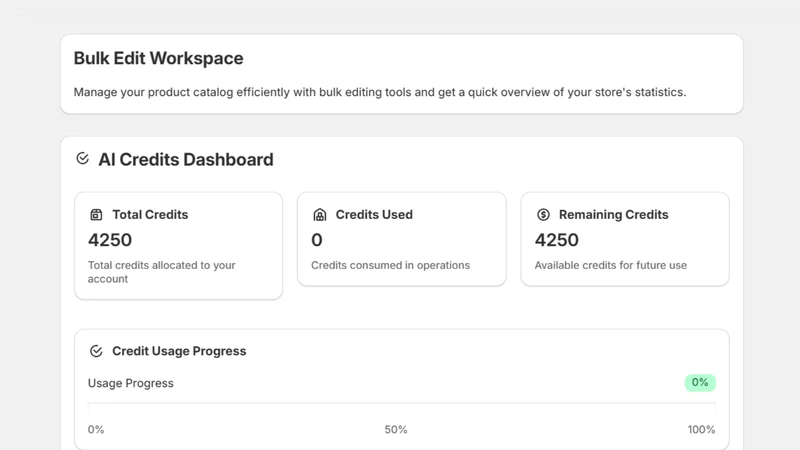800x450 pixels.
Task: Select the Bulk Edit Workspace heading
Action: pyautogui.click(x=158, y=58)
